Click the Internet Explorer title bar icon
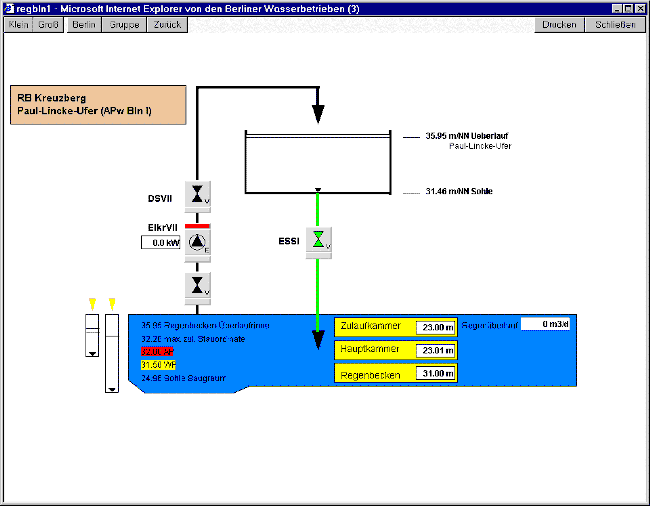The height and width of the screenshot is (506, 650). (9, 8)
